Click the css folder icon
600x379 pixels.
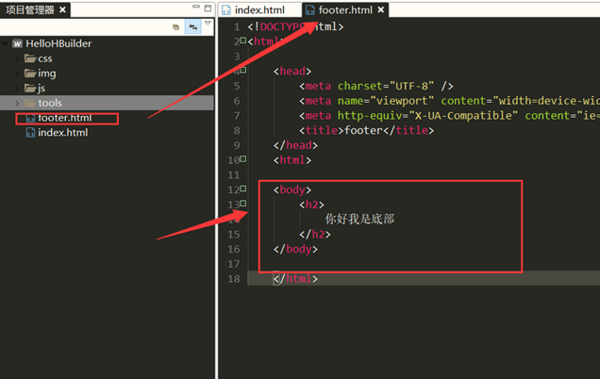[30, 58]
